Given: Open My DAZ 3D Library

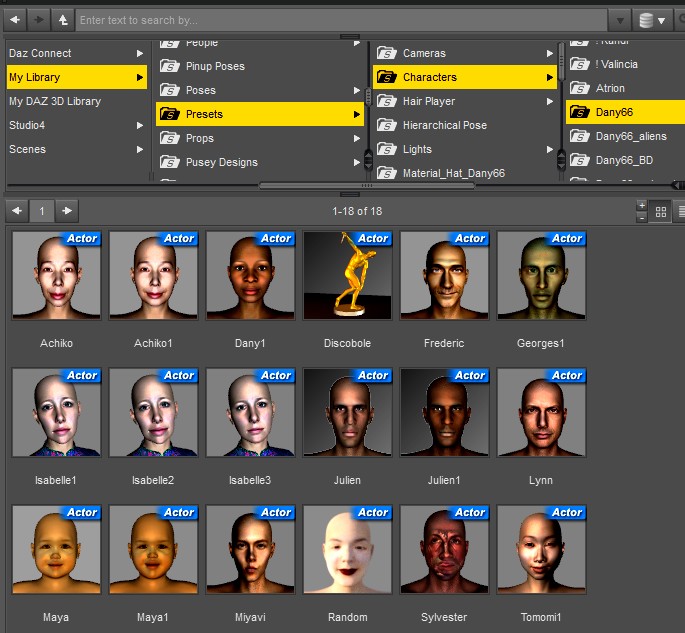Looking at the screenshot, I should pos(76,101).
